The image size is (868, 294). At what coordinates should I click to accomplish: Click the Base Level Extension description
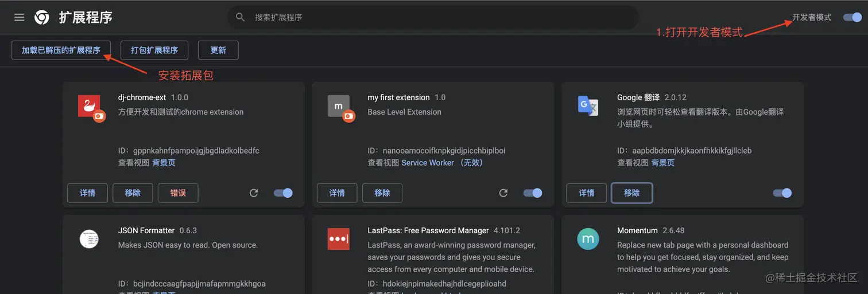tap(405, 112)
